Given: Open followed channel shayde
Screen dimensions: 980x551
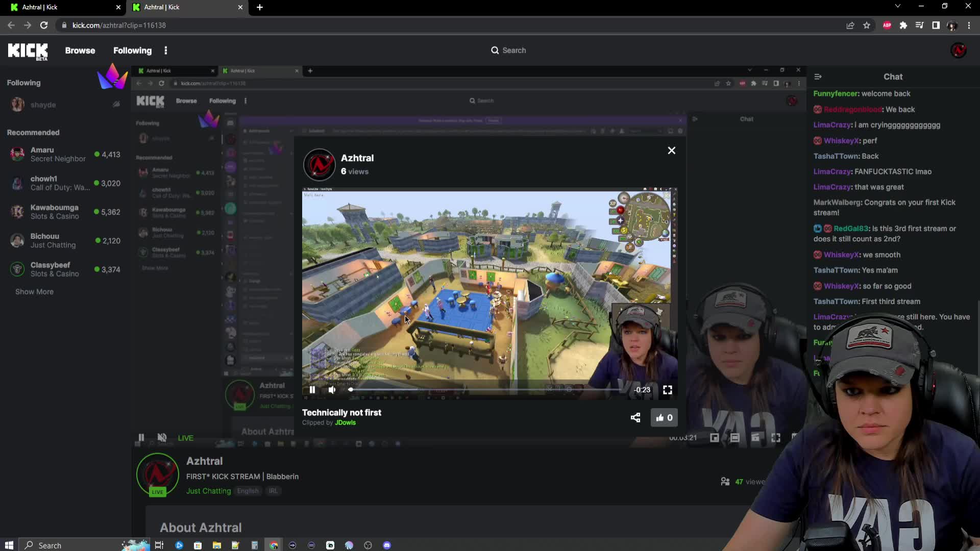Looking at the screenshot, I should pos(64,105).
